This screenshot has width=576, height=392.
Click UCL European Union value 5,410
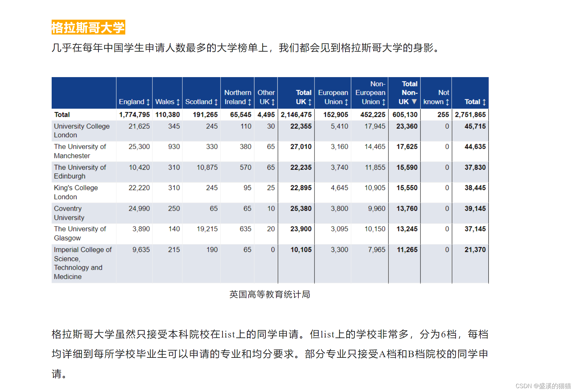(340, 126)
